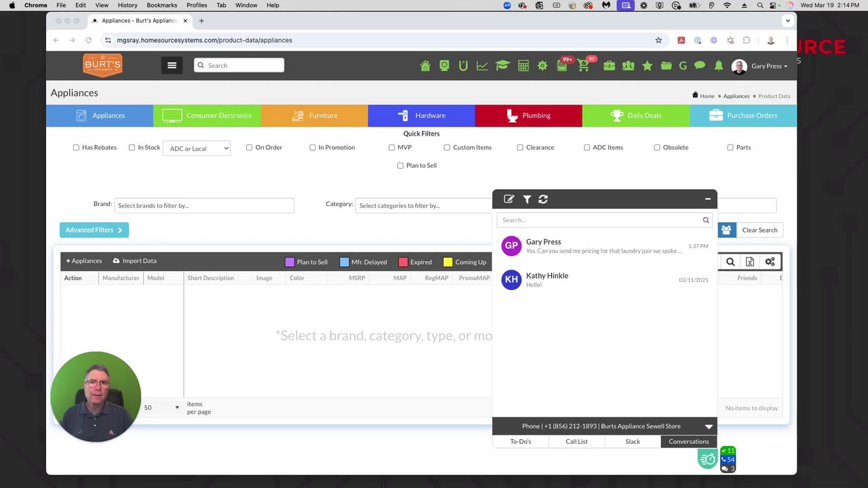Viewport: 868px width, 488px height.
Task: Click the + Appliances add button
Action: (x=84, y=261)
